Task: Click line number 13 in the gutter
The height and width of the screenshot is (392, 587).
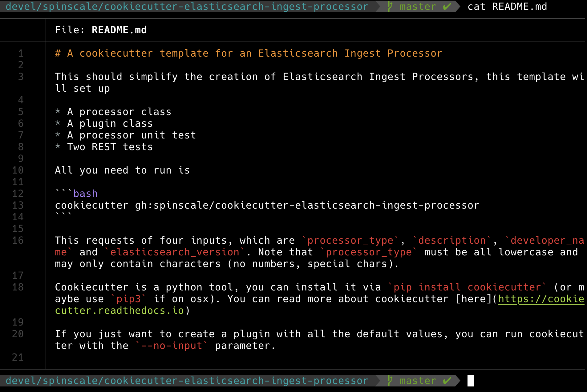Action: (x=18, y=205)
